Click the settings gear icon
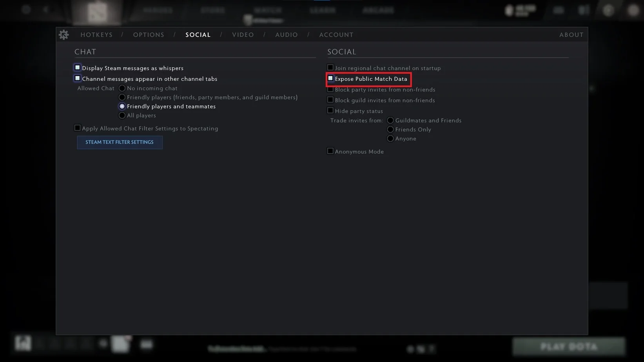 63,35
